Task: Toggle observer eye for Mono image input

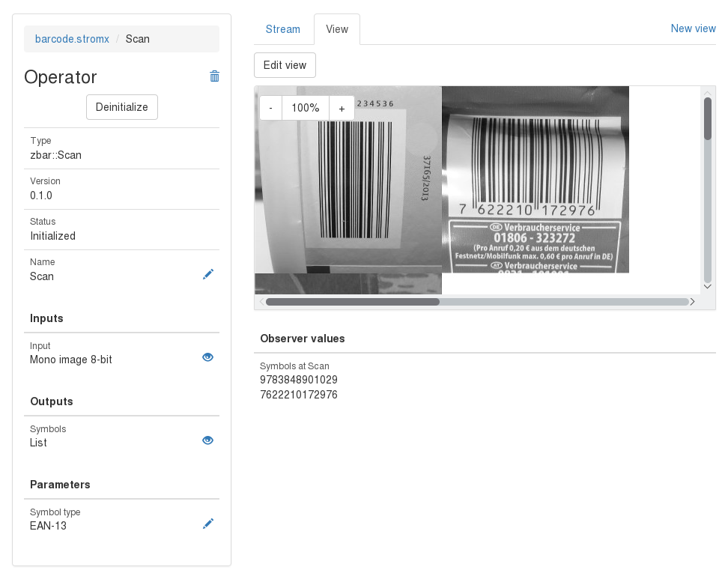Action: 208,357
